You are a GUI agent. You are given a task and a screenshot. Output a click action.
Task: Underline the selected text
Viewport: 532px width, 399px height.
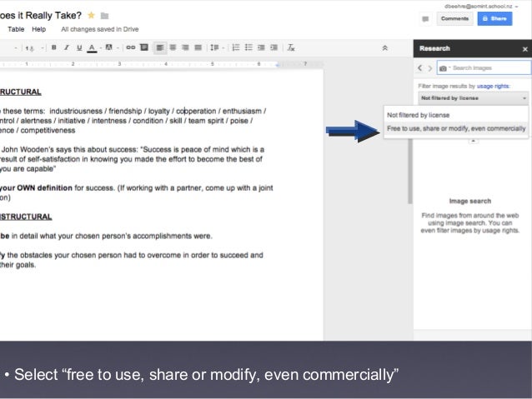point(78,47)
